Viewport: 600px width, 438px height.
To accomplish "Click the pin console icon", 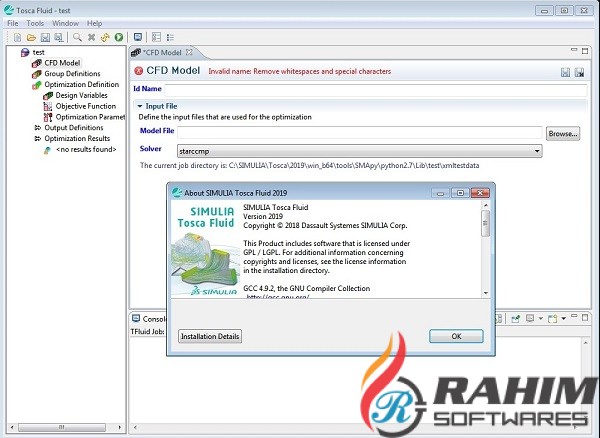I will tap(515, 318).
